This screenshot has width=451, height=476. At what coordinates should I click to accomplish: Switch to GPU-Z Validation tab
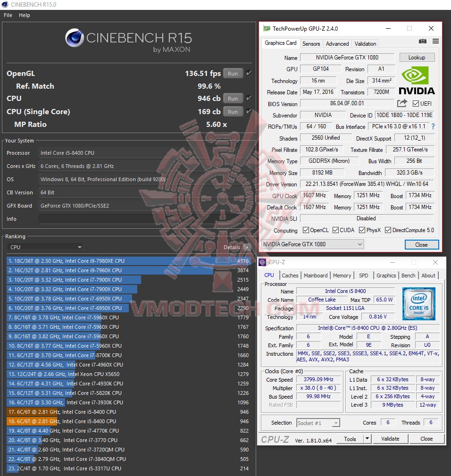(365, 44)
